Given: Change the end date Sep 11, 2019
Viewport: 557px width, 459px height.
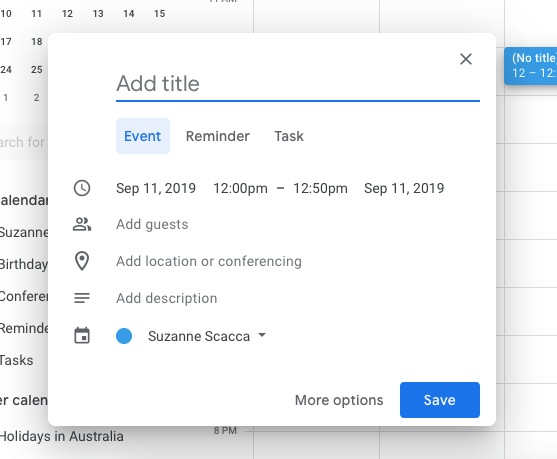Looking at the screenshot, I should 404,188.
